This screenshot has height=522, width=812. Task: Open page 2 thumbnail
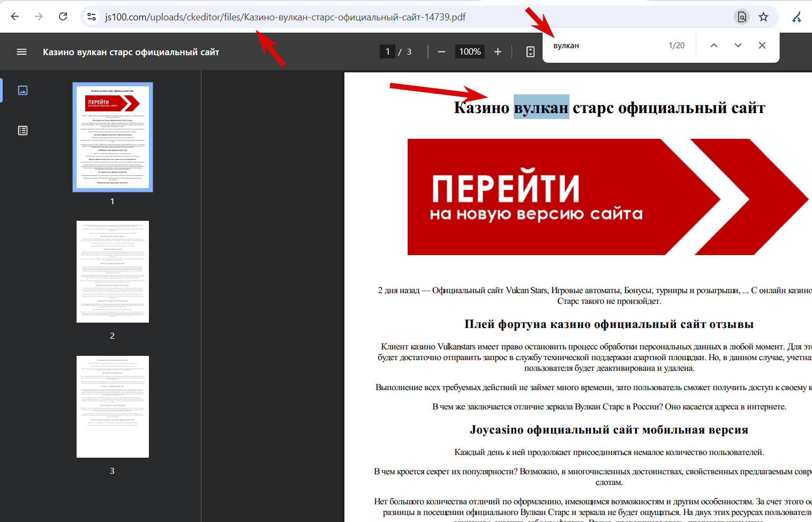click(x=112, y=272)
